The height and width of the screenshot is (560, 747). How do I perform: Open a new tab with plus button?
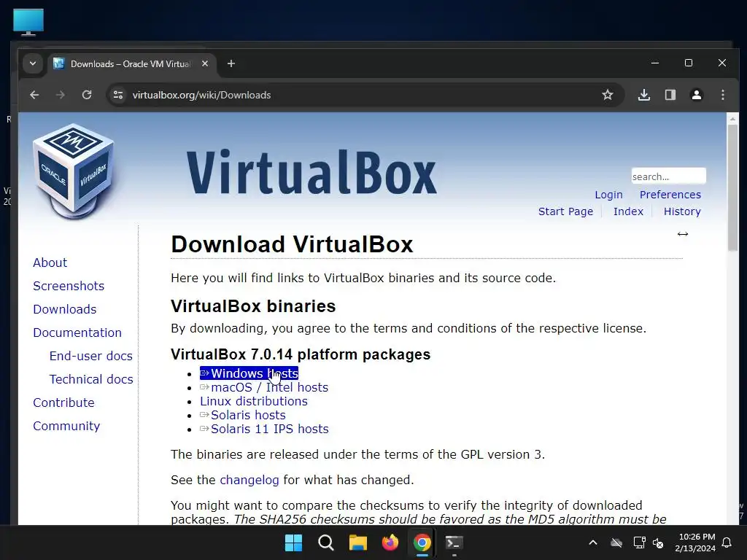231,63
